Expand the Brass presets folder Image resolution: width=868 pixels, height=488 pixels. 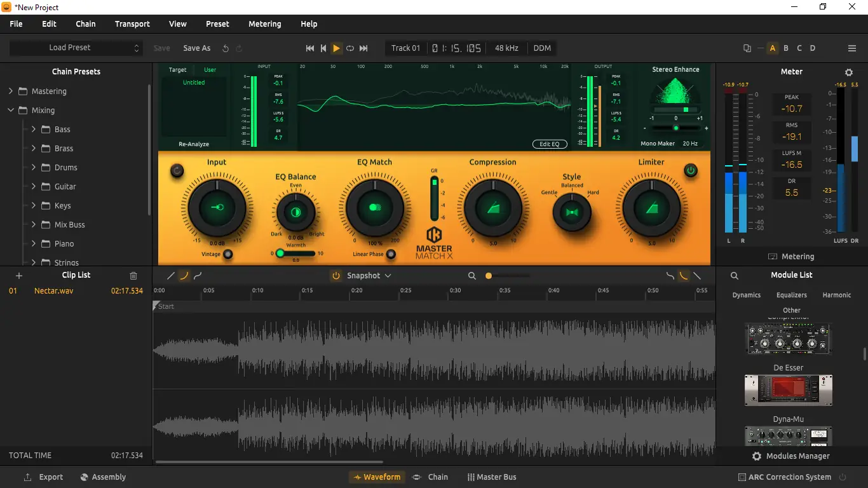34,149
